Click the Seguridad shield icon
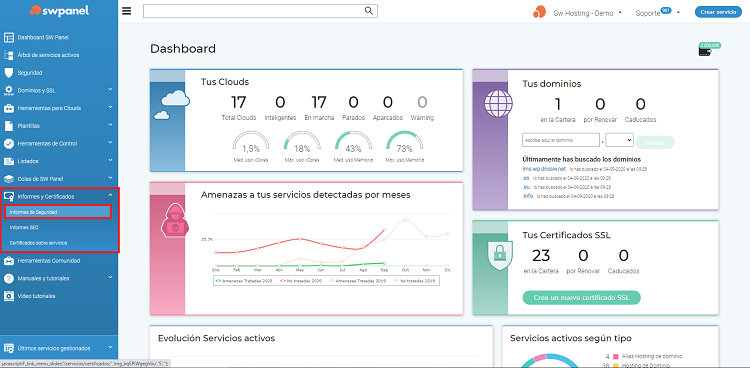 click(x=8, y=73)
